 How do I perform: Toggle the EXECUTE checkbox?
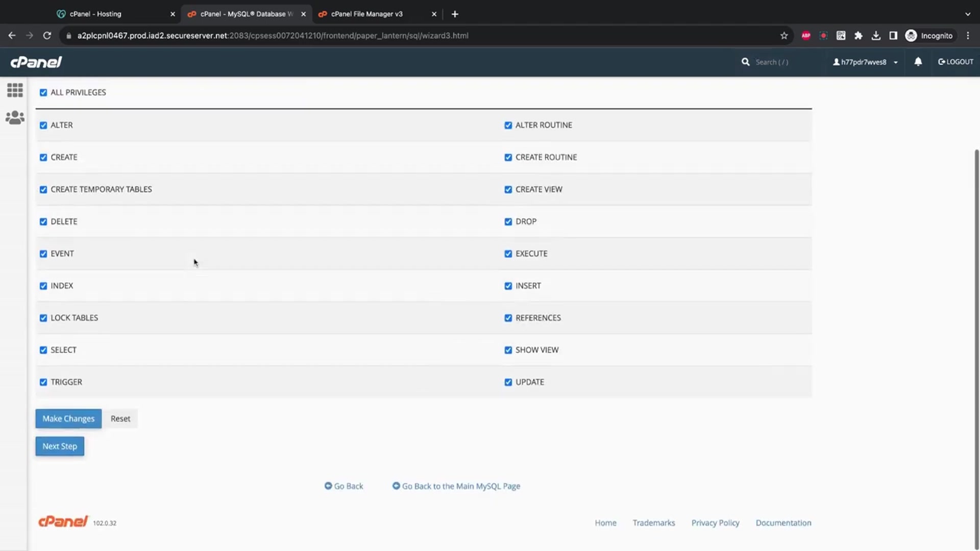point(508,254)
